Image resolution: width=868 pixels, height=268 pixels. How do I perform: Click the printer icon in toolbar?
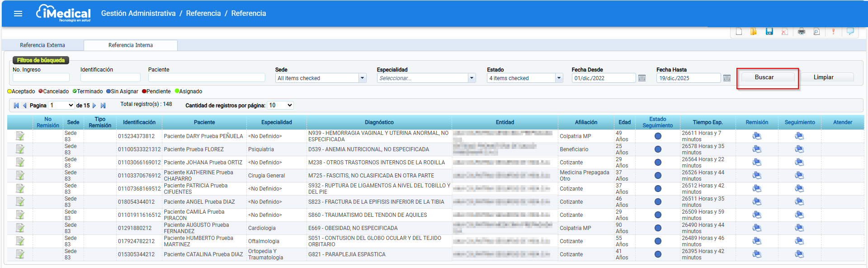801,31
